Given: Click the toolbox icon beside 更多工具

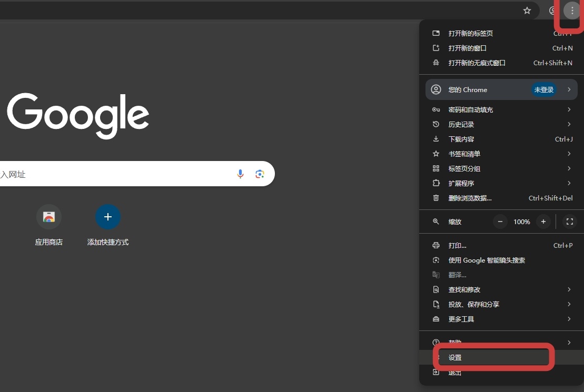Looking at the screenshot, I should pos(436,319).
